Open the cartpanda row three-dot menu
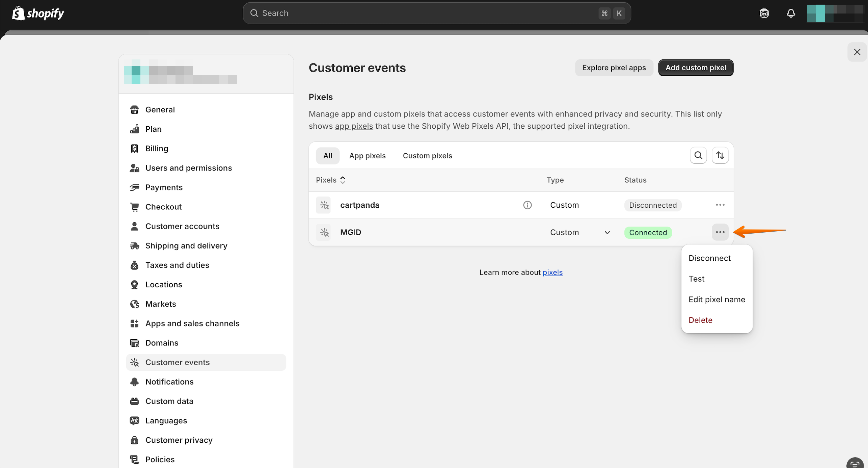The height and width of the screenshot is (468, 868). (x=720, y=205)
